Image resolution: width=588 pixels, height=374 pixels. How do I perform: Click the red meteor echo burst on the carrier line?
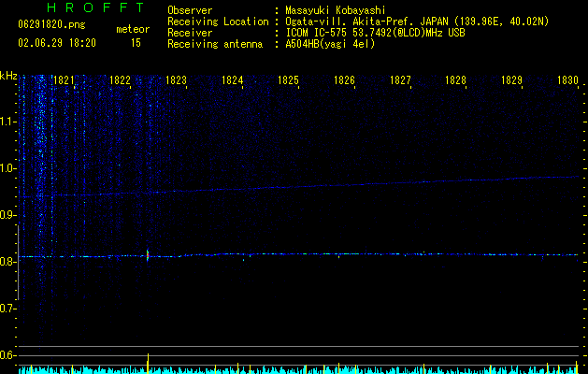[x=148, y=255]
